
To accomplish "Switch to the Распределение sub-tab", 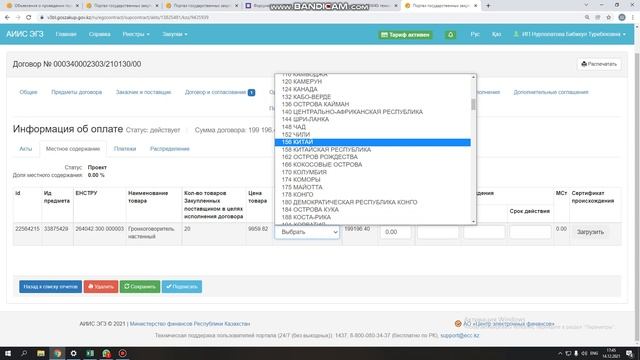I will click(170, 149).
